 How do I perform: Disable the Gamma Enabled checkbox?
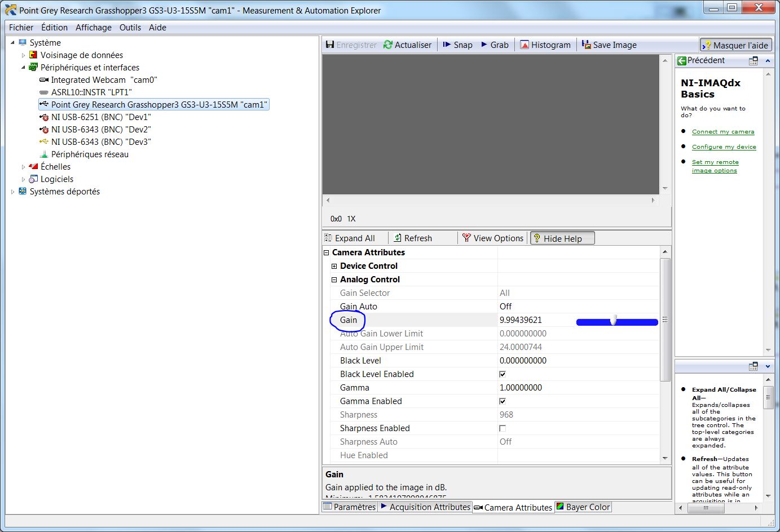(503, 401)
